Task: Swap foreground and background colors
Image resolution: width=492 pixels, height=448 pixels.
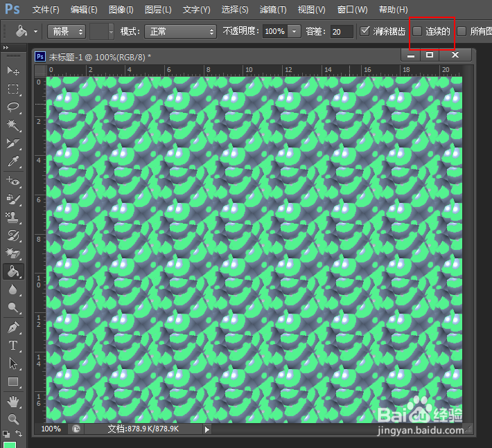Action: 19,433
